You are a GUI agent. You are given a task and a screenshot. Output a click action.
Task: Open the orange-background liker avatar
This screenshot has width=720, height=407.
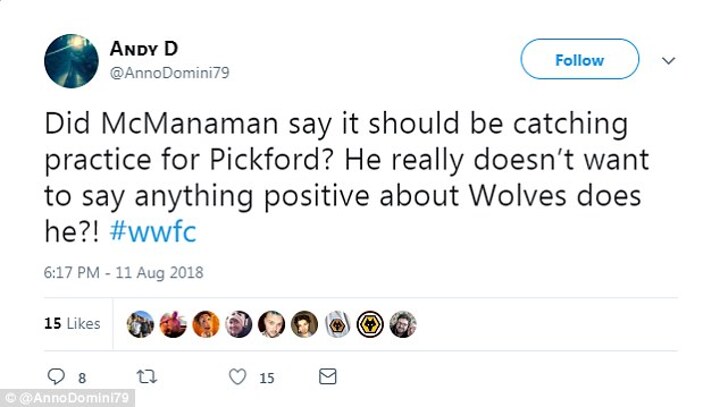206,324
